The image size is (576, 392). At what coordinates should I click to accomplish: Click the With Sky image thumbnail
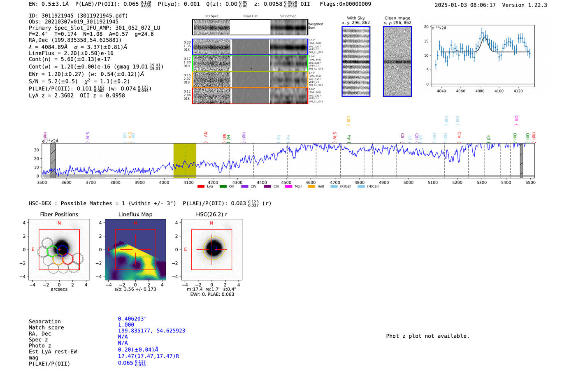coord(356,61)
